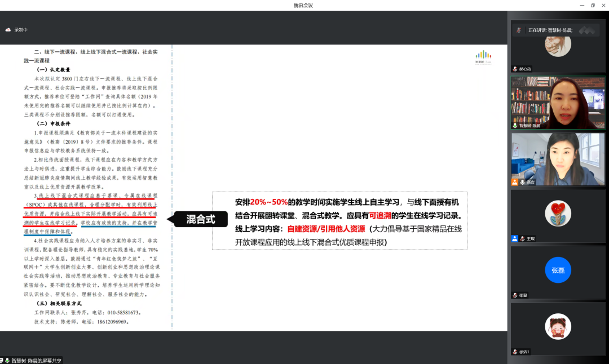This screenshot has width=609, height=364.
Task: Click the heart flower avatar of 王琛
Action: 558,214
